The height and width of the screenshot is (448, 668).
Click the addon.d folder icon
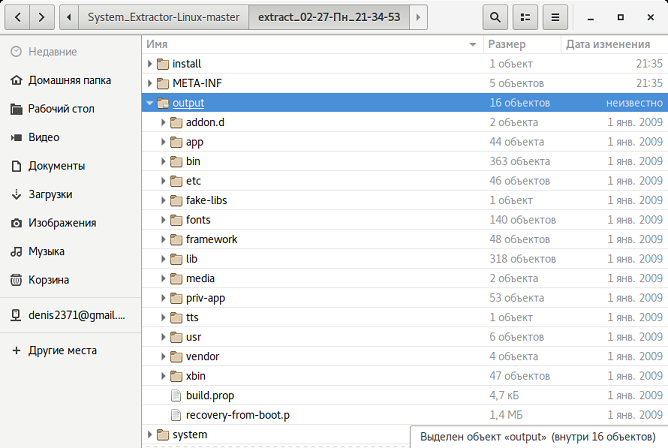[176, 122]
